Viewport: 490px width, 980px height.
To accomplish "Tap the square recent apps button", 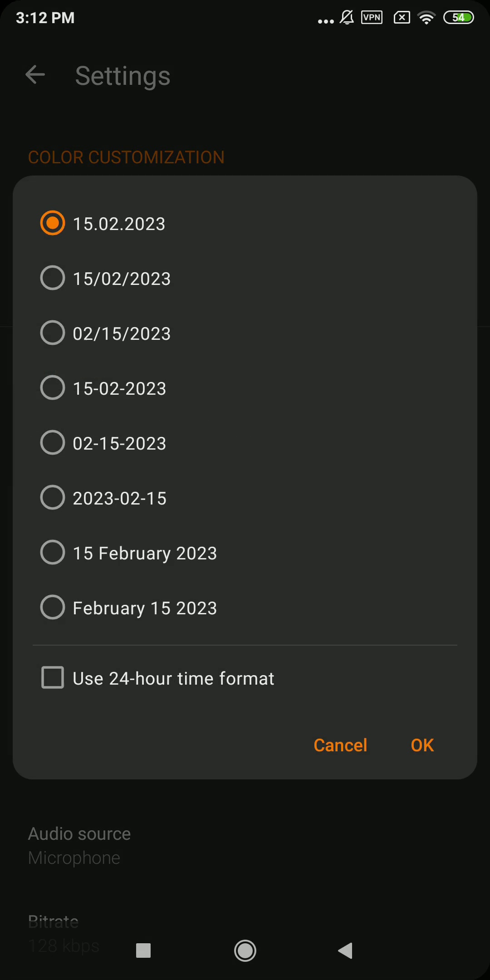I will (143, 951).
